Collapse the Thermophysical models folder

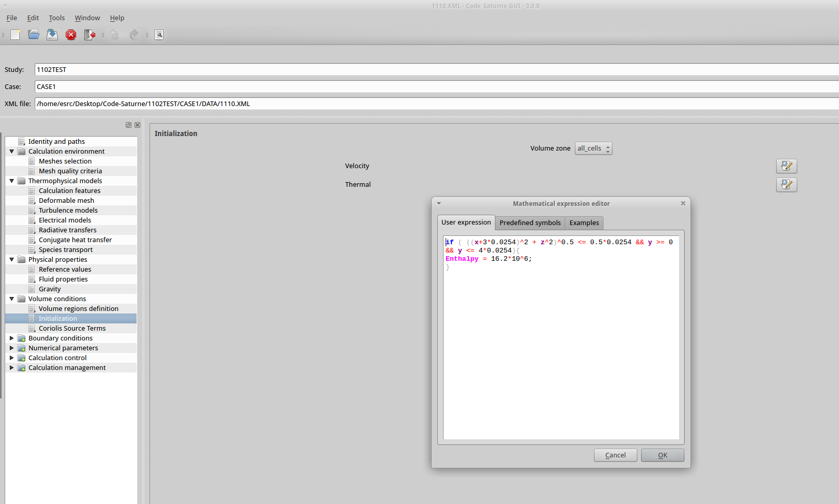[11, 181]
